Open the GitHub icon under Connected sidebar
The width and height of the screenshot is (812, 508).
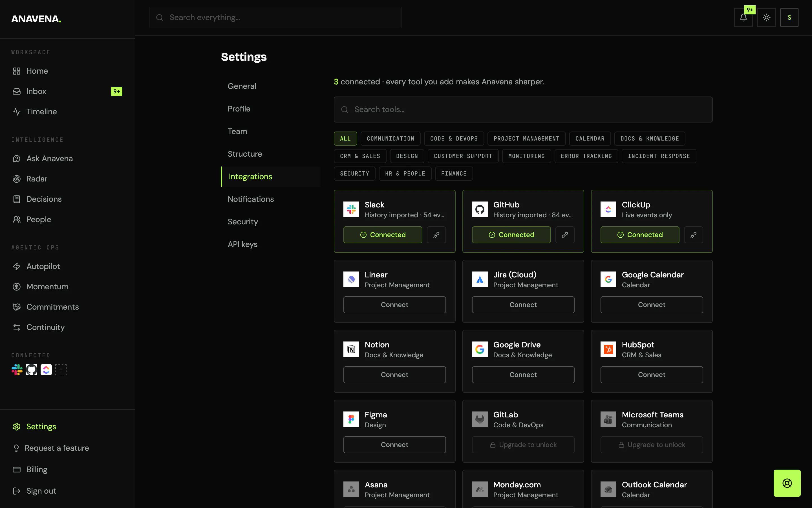32,370
